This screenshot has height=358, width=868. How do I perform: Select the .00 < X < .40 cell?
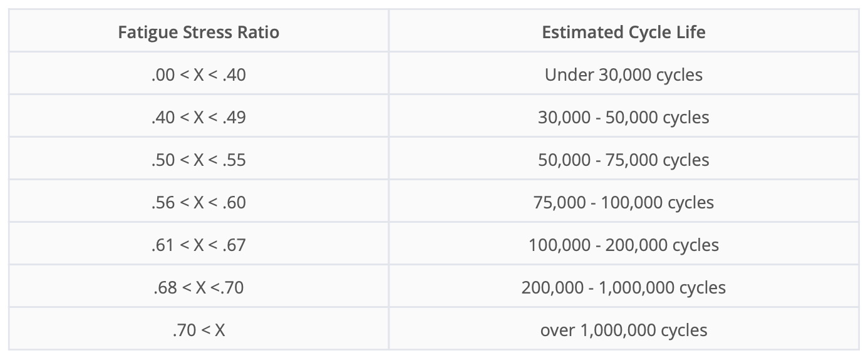[199, 75]
